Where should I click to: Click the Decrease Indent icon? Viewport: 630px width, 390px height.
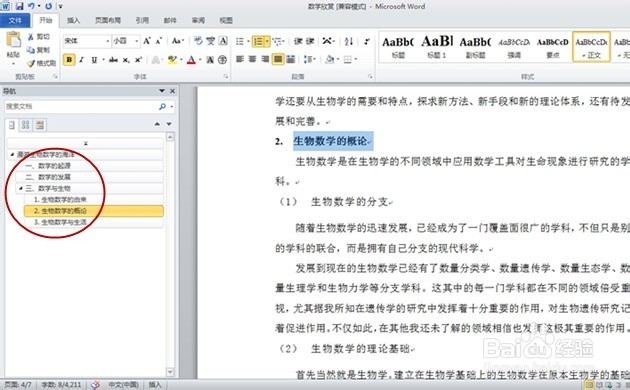point(298,41)
